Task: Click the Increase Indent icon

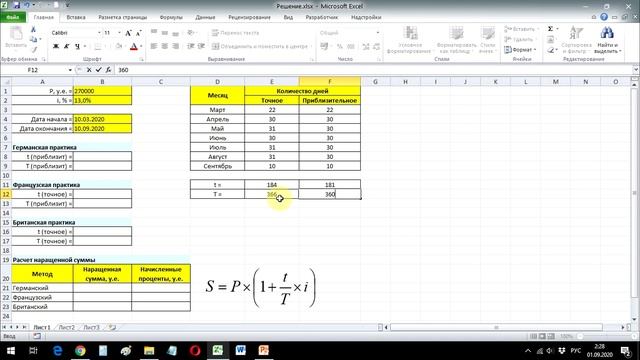Action: (x=201, y=47)
